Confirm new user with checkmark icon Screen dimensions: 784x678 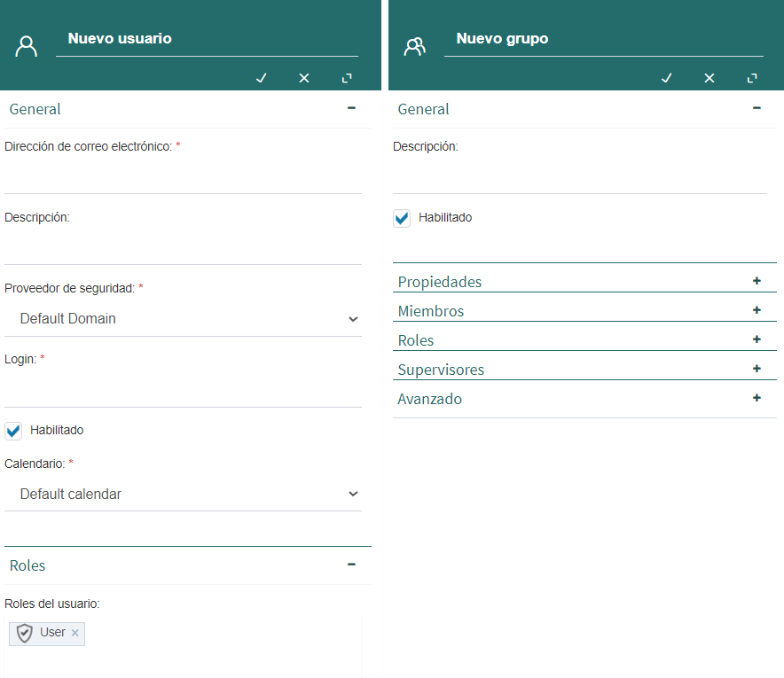[261, 78]
